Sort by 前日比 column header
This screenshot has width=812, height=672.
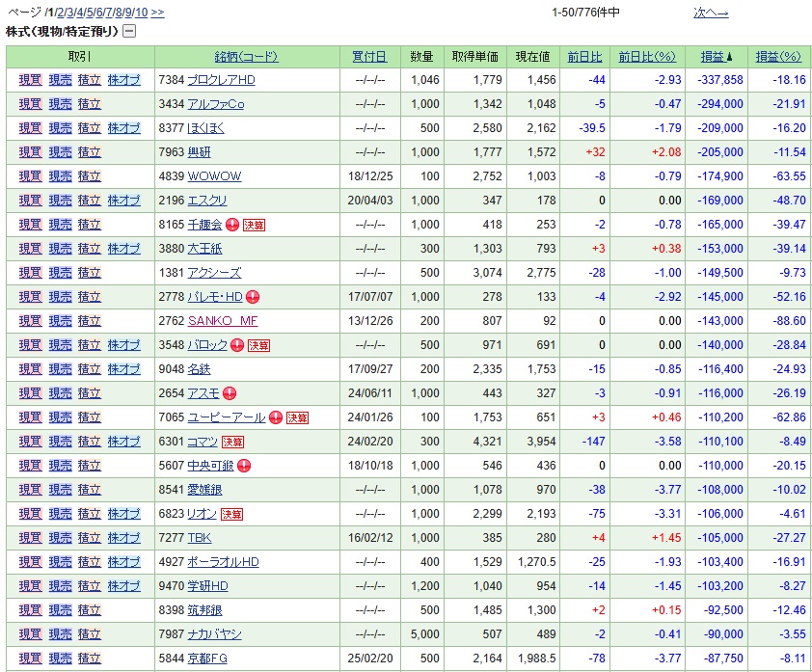(x=585, y=57)
